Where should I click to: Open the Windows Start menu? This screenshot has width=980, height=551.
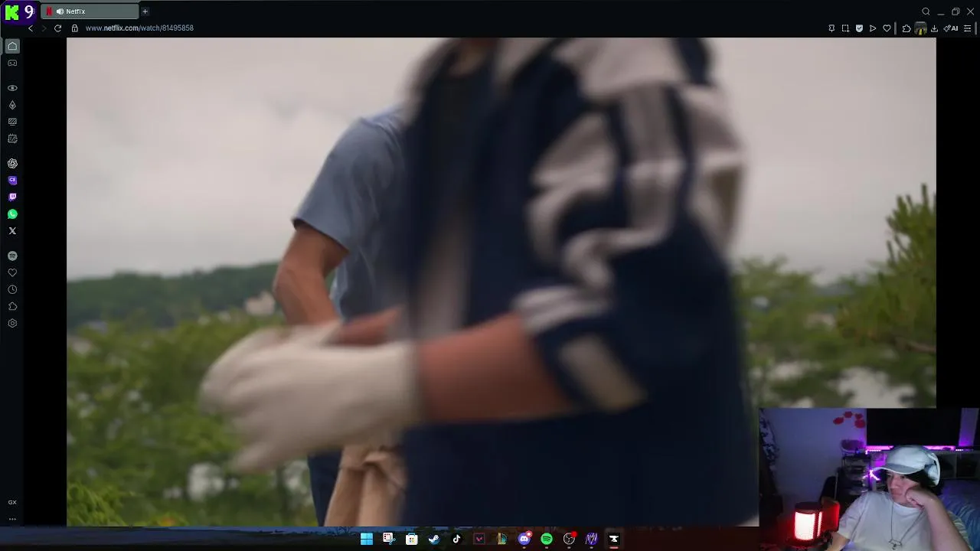[x=367, y=539]
